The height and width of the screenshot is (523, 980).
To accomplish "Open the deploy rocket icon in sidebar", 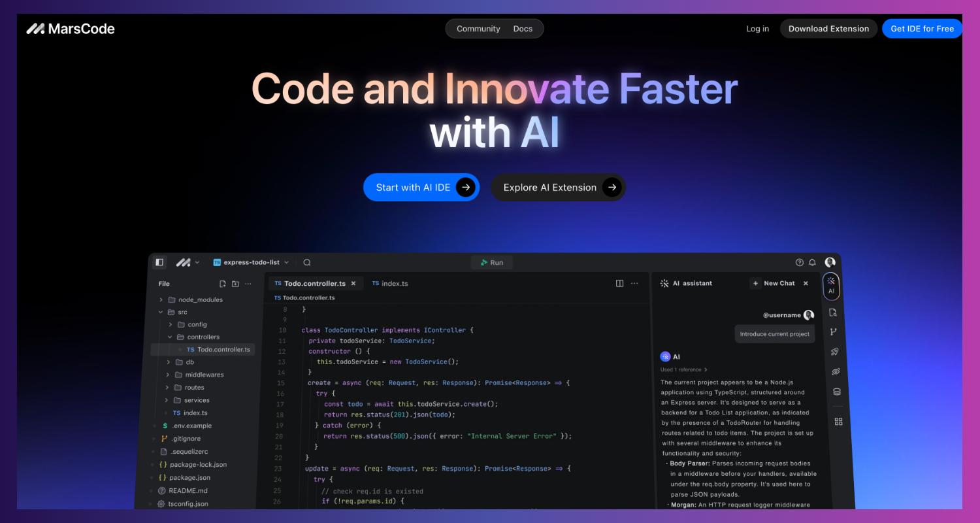I will coord(834,351).
